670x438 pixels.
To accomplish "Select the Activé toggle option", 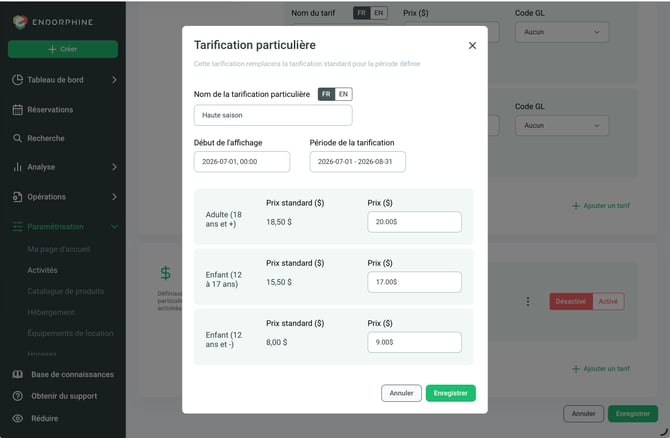I will pos(608,302).
